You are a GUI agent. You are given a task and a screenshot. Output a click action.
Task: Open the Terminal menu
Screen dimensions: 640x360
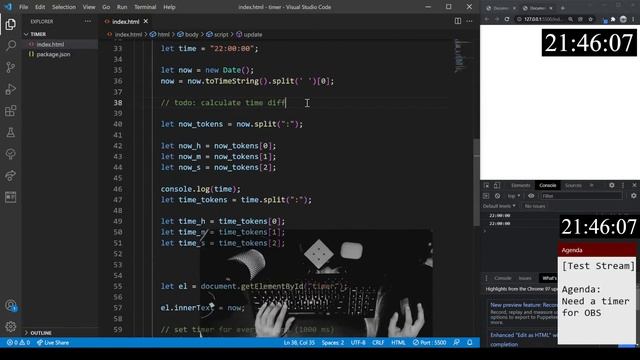[145, 7]
